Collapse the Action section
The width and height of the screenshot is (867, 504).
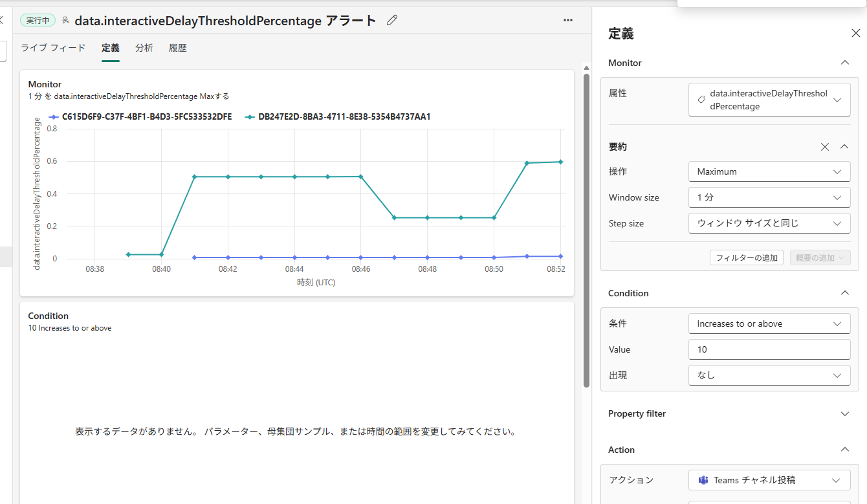pos(844,450)
